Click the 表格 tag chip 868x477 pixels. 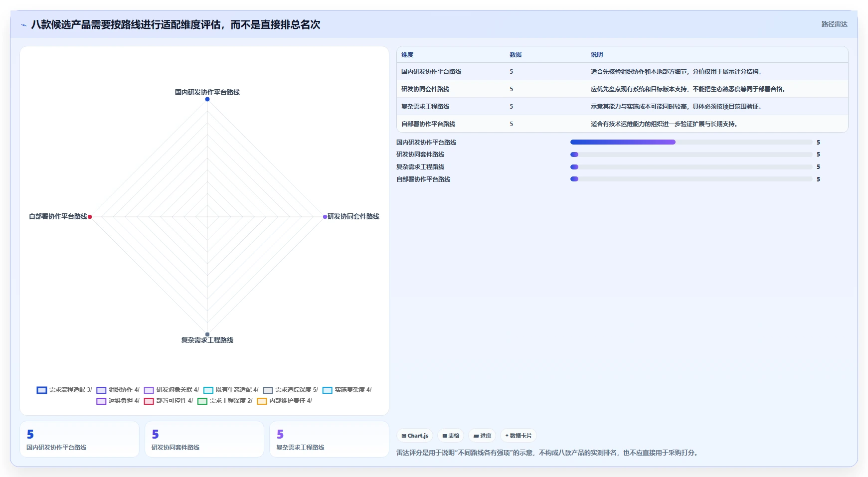451,436
